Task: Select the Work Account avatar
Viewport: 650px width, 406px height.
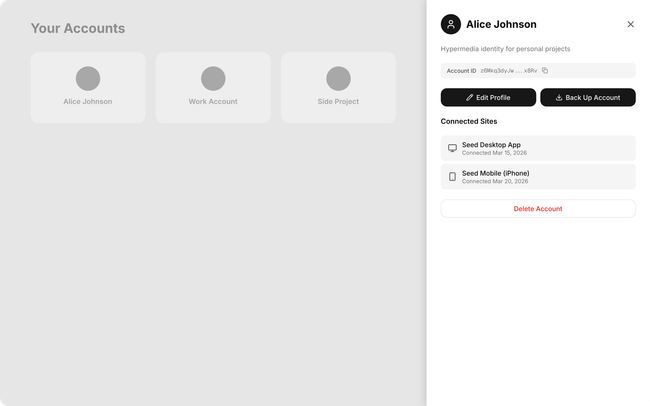Action: (213, 78)
